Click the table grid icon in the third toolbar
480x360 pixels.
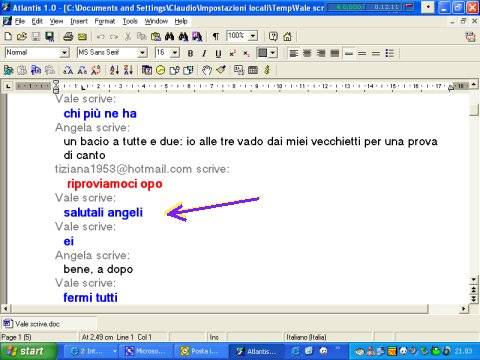[x=253, y=70]
